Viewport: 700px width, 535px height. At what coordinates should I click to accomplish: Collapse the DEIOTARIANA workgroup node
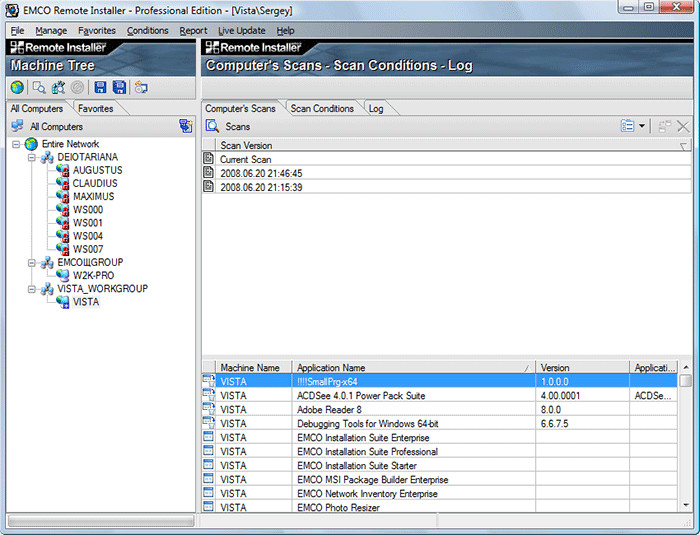tap(32, 157)
